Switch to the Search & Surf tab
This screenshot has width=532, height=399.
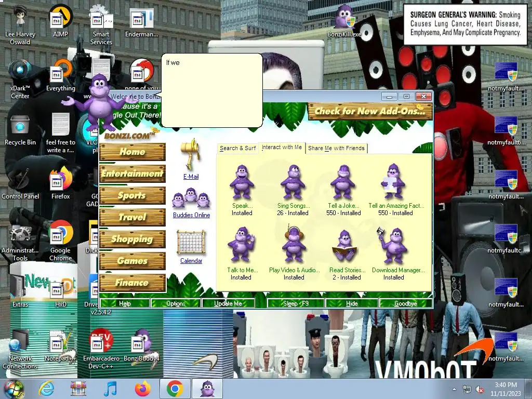237,148
